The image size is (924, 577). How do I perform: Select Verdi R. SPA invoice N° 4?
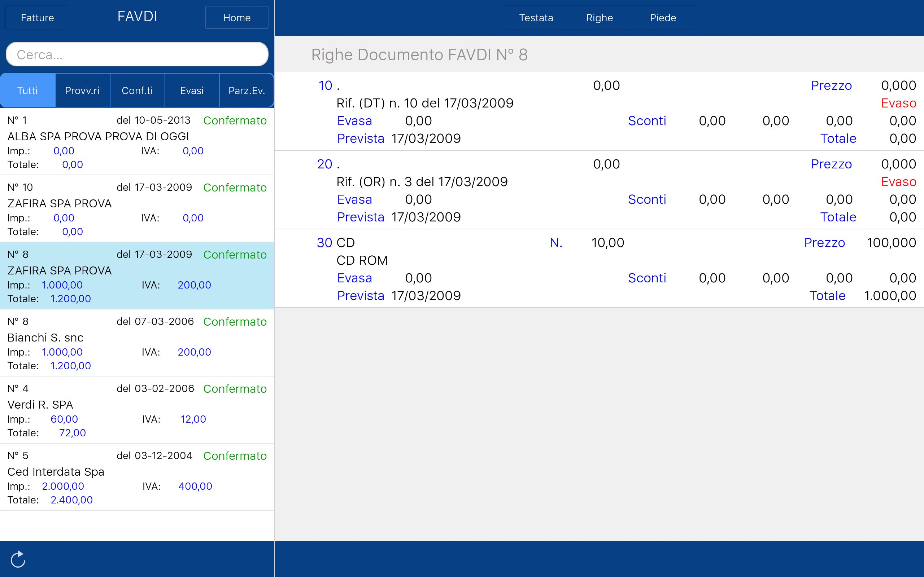pos(137,410)
